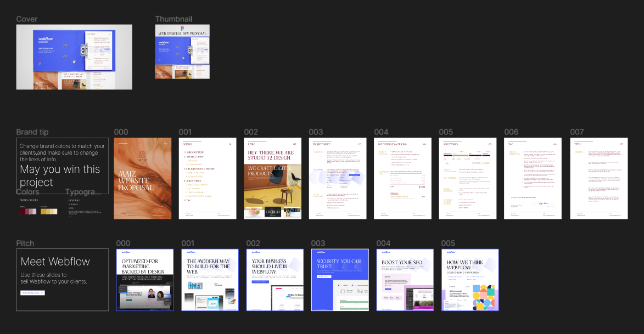
Task: Select label 003 above the Security slide
Action: coord(318,243)
